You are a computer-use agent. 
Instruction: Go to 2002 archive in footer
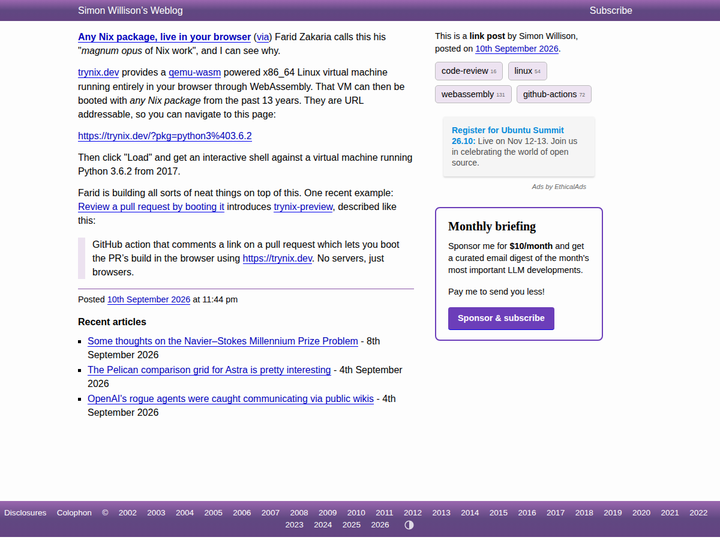[127, 512]
